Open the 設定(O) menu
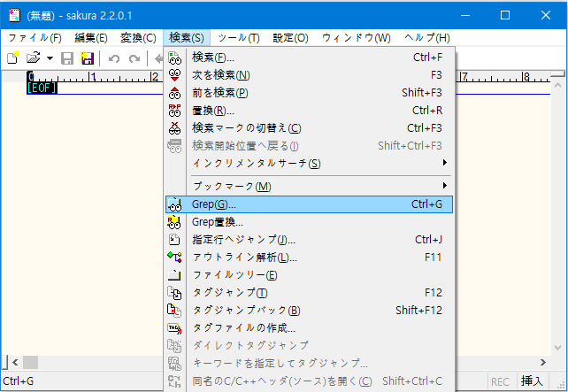 290,38
